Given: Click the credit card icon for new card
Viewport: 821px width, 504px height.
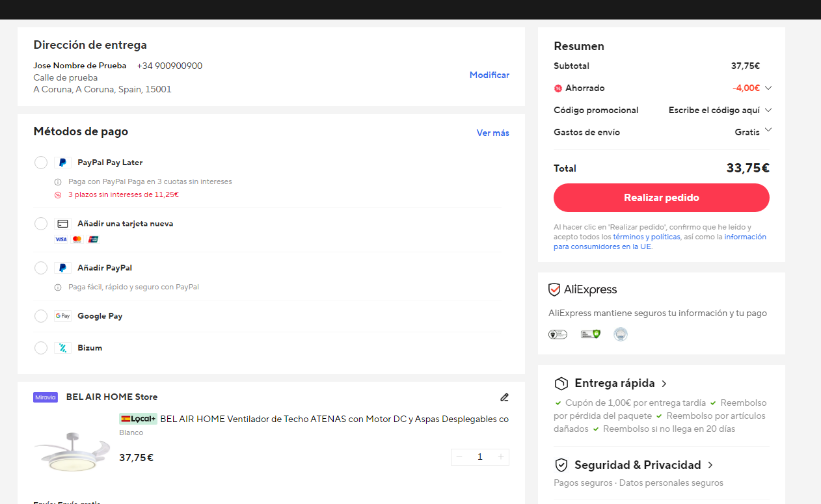Looking at the screenshot, I should 62,224.
